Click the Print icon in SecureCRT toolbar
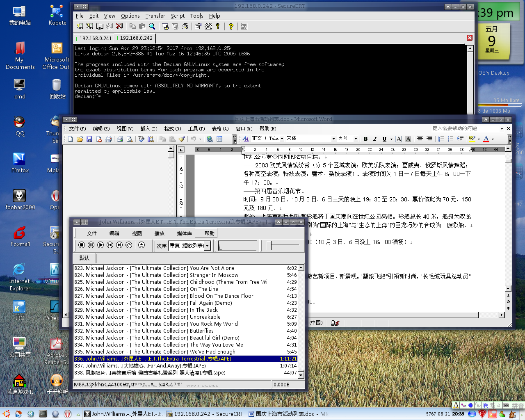 point(185,26)
